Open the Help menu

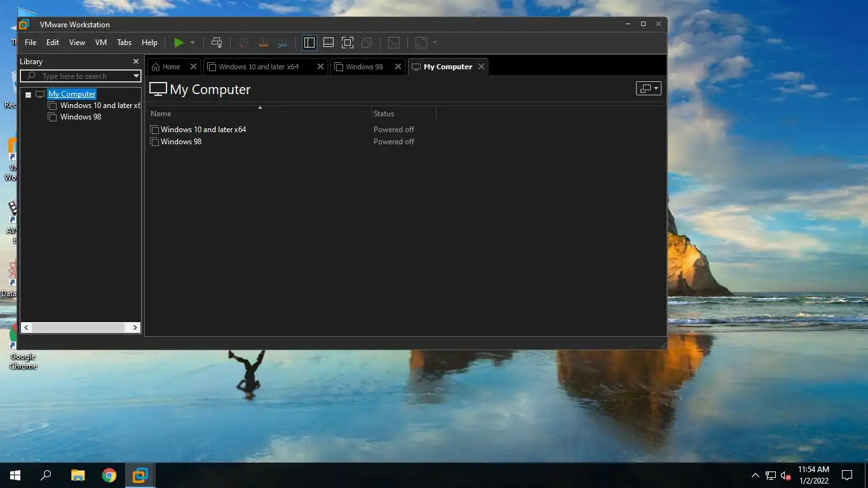(150, 43)
